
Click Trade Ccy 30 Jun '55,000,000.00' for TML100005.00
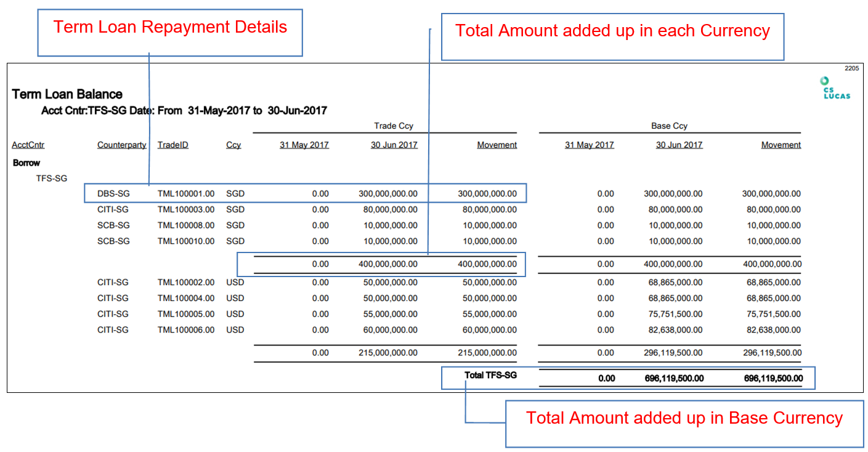coord(391,314)
